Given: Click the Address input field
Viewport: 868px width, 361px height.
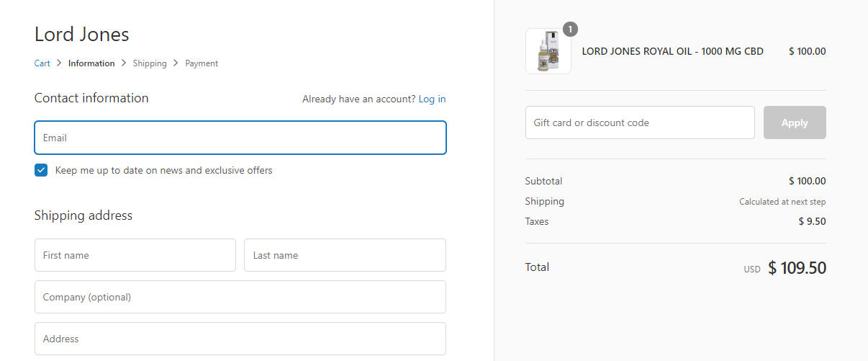Looking at the screenshot, I should tap(240, 339).
